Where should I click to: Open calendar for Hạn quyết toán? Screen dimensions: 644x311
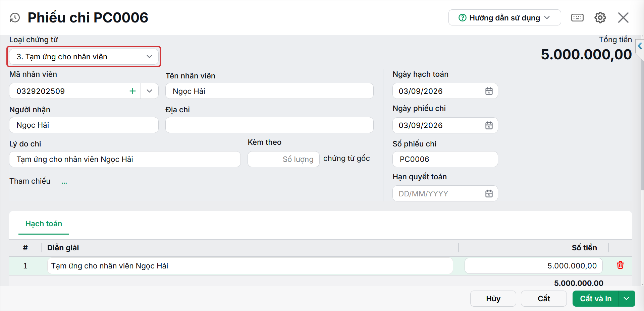pyautogui.click(x=489, y=194)
